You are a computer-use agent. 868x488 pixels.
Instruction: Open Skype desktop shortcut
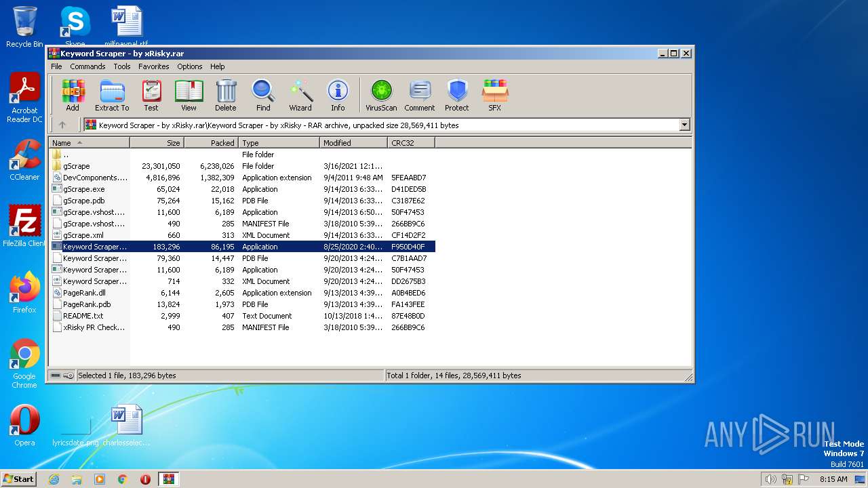click(x=75, y=26)
